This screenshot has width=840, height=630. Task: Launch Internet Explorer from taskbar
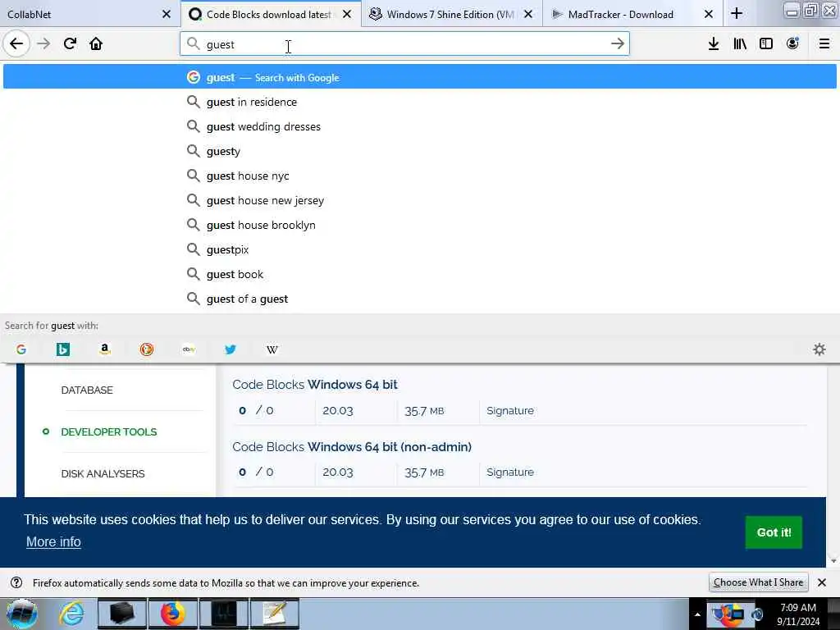pyautogui.click(x=71, y=614)
